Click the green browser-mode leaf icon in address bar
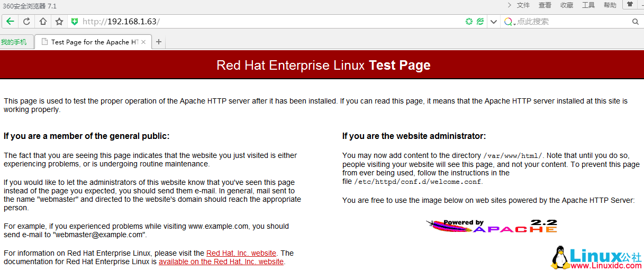644x271 pixels. (x=480, y=22)
